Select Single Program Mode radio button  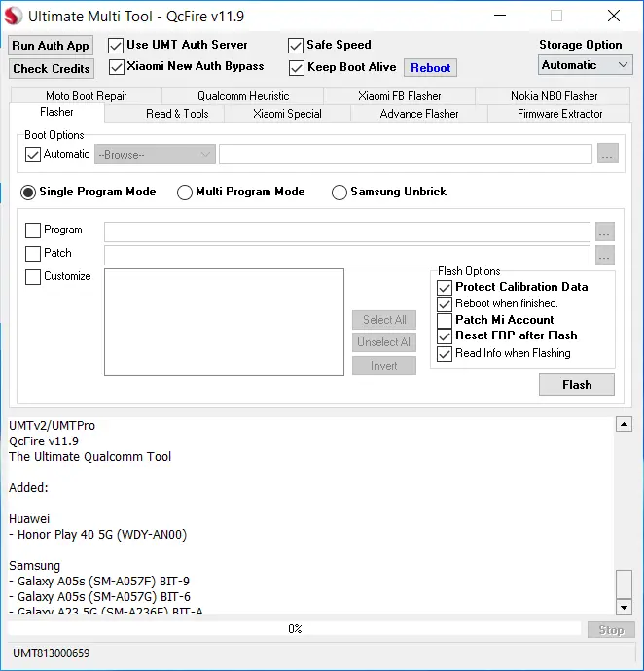28,193
